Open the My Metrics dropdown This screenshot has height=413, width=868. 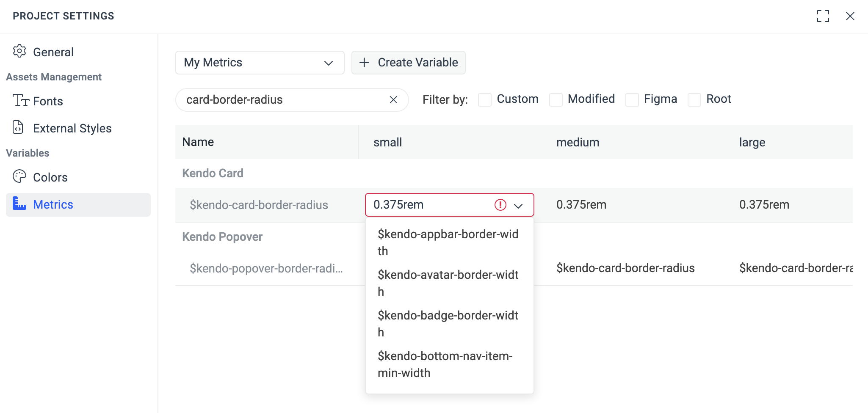coord(260,62)
